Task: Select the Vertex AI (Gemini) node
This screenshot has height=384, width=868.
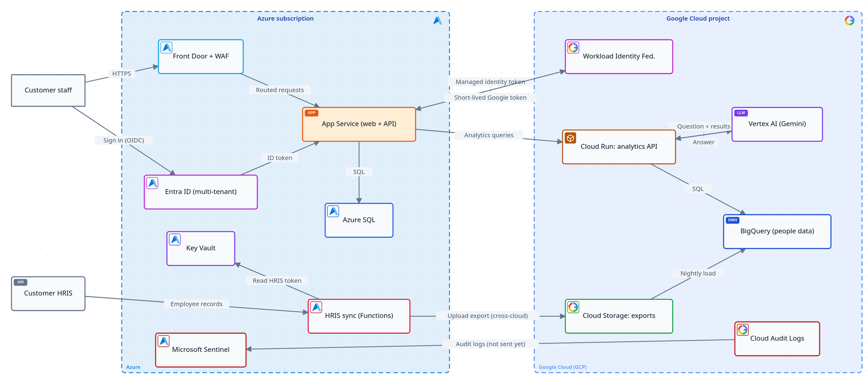Action: click(777, 124)
